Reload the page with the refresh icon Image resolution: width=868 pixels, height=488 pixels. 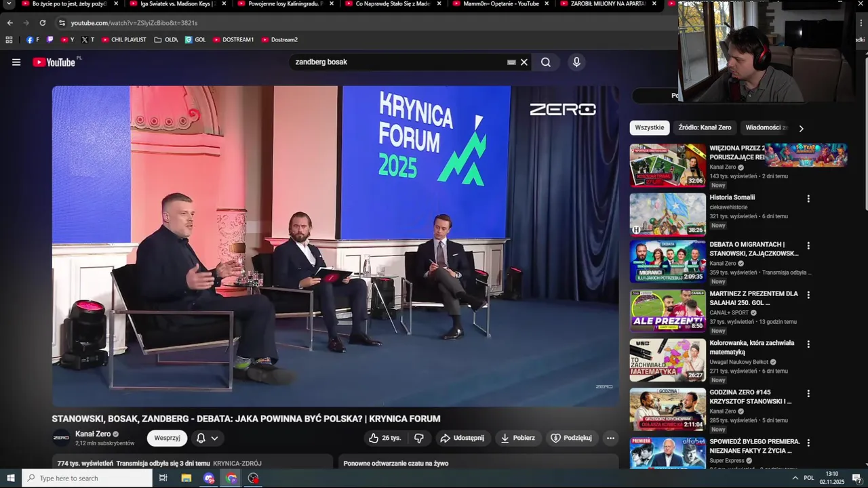tap(43, 22)
